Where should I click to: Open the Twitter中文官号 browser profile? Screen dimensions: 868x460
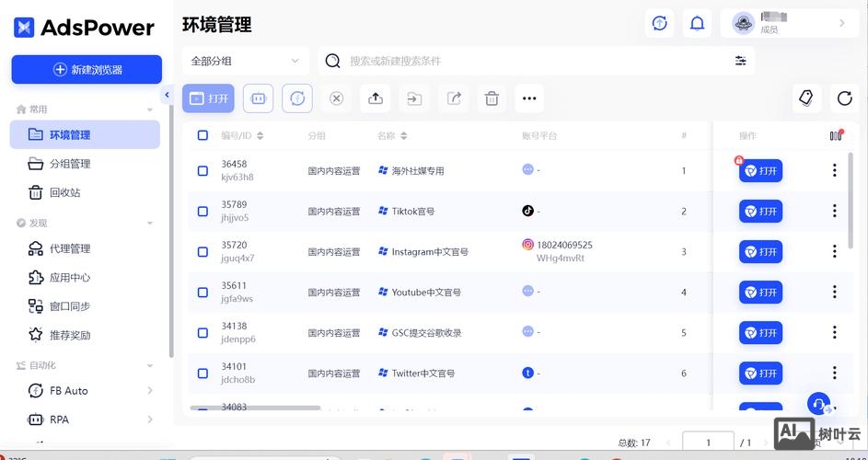pyautogui.click(x=760, y=374)
